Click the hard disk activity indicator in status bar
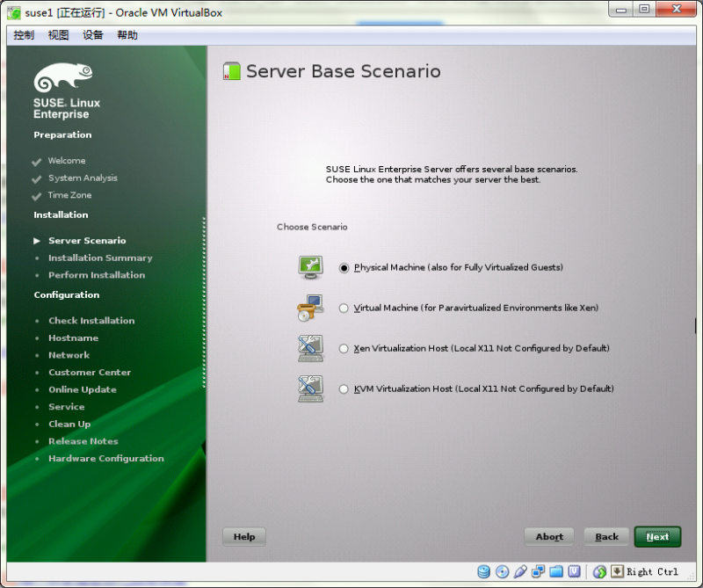 coord(483,571)
